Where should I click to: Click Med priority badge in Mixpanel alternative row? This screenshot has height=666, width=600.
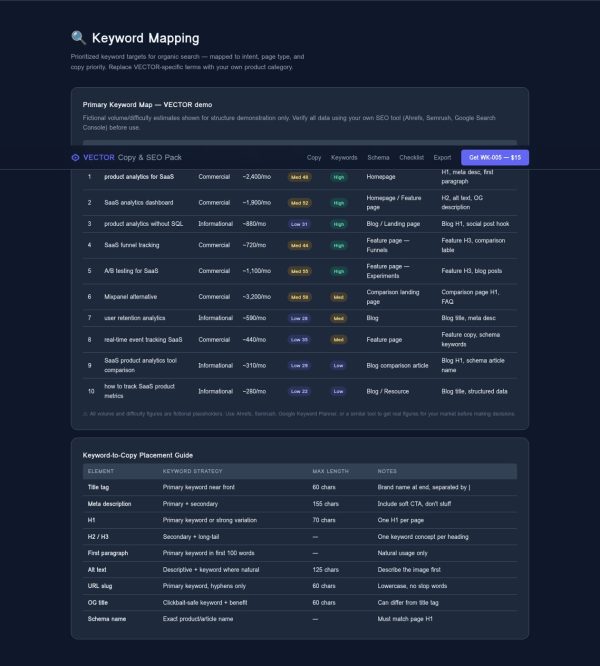coord(338,297)
